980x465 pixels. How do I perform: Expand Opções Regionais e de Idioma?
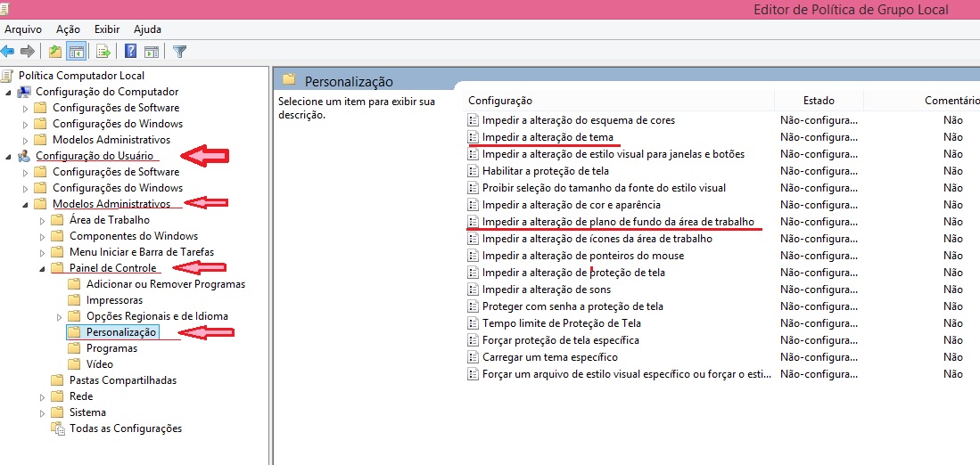[x=60, y=316]
